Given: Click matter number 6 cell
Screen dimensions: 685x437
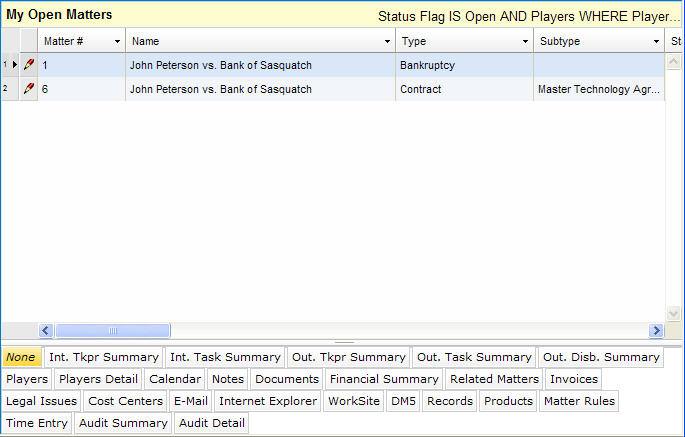Looking at the screenshot, I should coord(81,89).
